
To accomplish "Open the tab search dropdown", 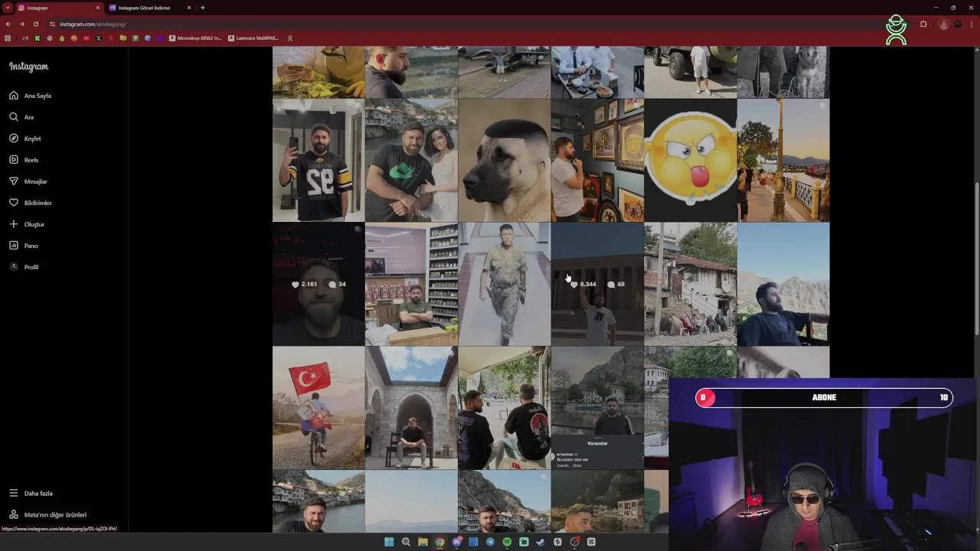I will coord(7,8).
